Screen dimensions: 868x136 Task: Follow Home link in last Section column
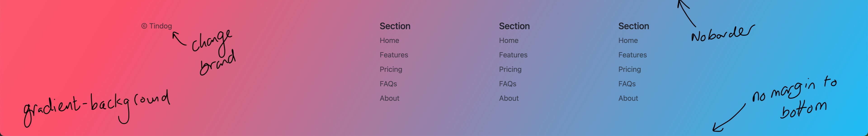tap(628, 40)
